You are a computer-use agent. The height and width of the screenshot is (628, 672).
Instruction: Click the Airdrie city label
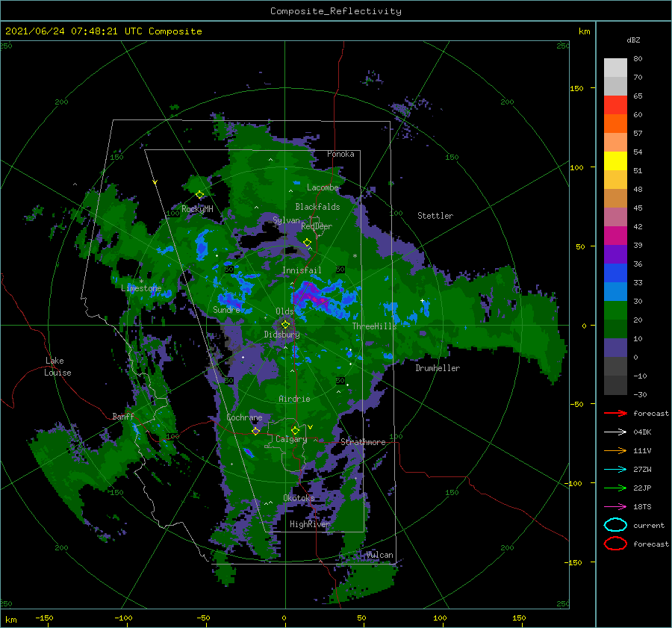click(x=294, y=399)
